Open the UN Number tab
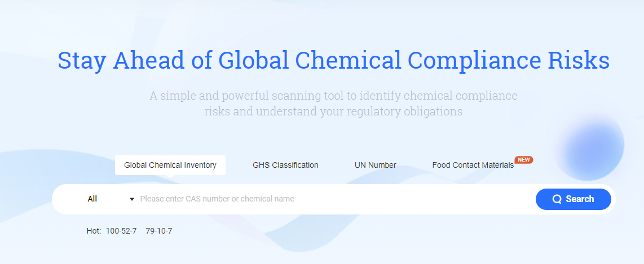The height and width of the screenshot is (264, 644). [x=375, y=165]
